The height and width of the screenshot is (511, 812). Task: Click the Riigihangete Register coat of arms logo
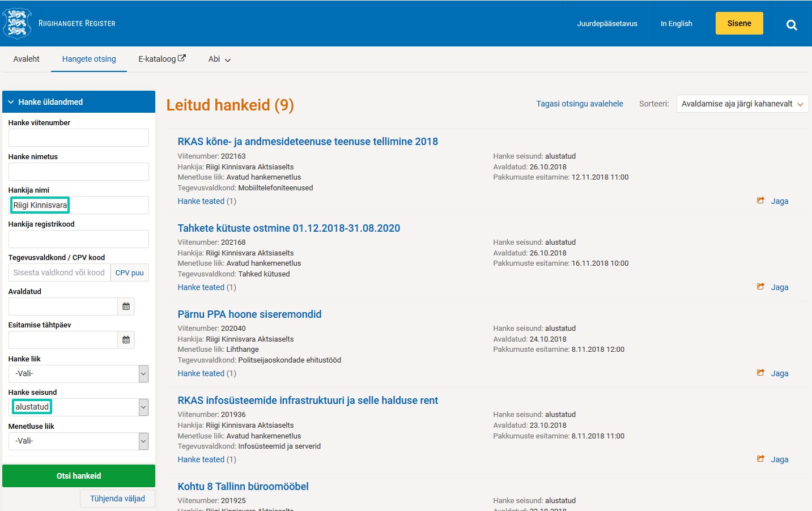pyautogui.click(x=17, y=23)
